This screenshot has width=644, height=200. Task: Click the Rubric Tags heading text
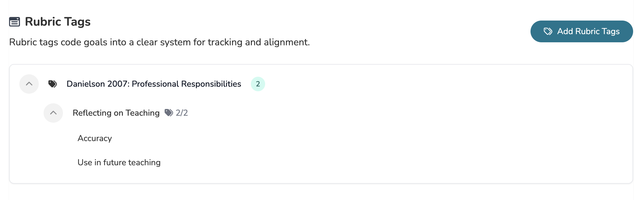point(57,22)
